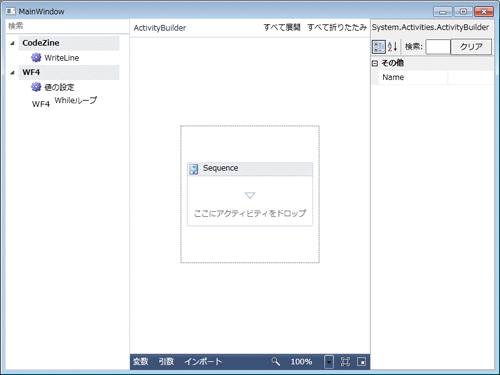Image resolution: width=500 pixels, height=375 pixels.
Task: Click System.Activities.ActivityBuilder type label
Action: (x=430, y=27)
